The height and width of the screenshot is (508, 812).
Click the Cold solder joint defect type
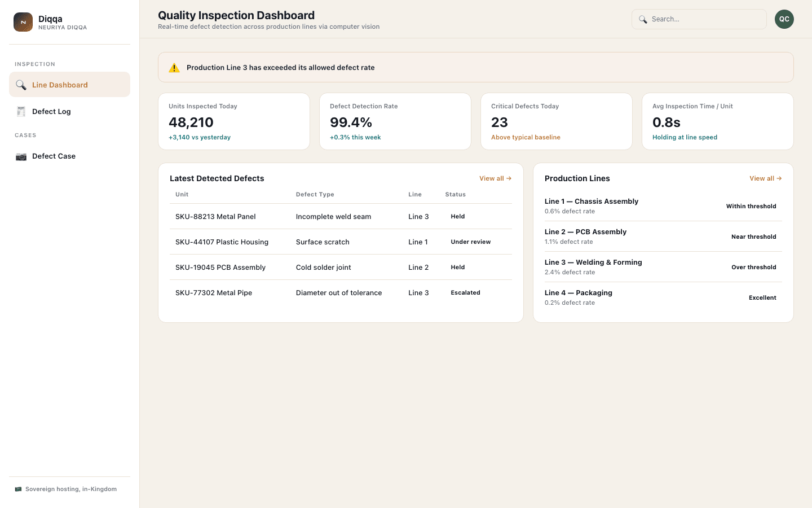pyautogui.click(x=323, y=268)
